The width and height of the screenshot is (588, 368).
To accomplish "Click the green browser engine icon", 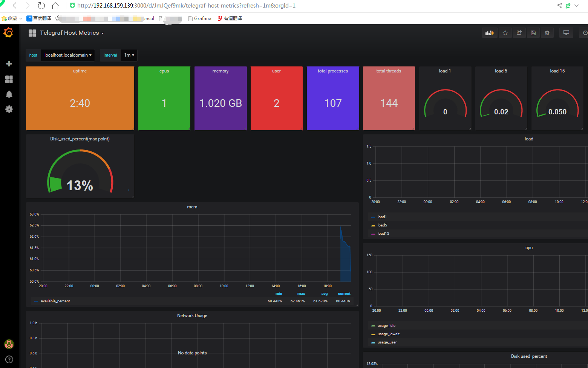I will pyautogui.click(x=568, y=6).
